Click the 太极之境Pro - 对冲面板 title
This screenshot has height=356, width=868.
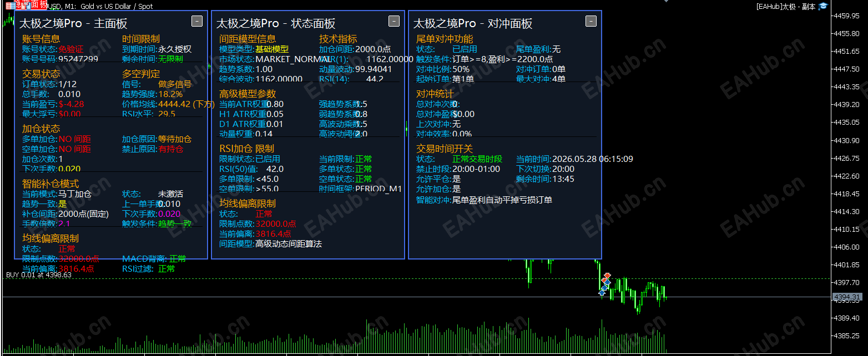point(473,23)
